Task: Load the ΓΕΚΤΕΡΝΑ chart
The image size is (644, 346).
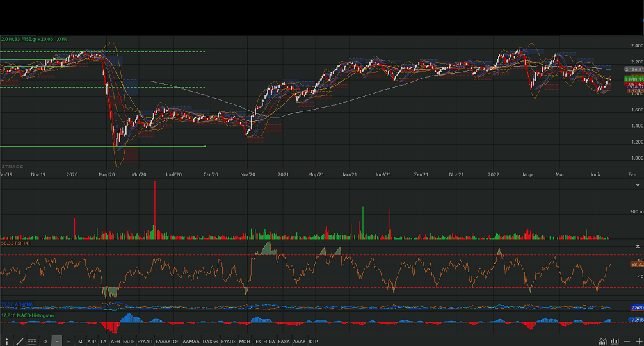Action: tap(264, 342)
